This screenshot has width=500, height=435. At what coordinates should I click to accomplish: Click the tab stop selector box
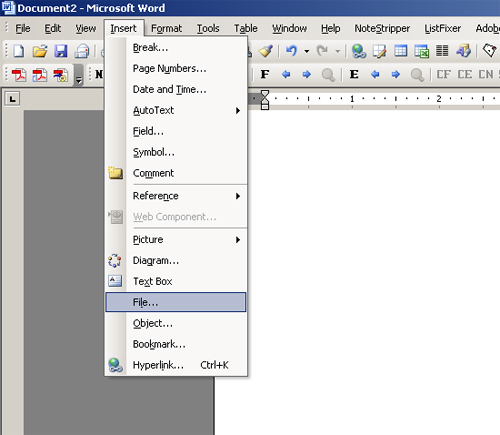[12, 99]
